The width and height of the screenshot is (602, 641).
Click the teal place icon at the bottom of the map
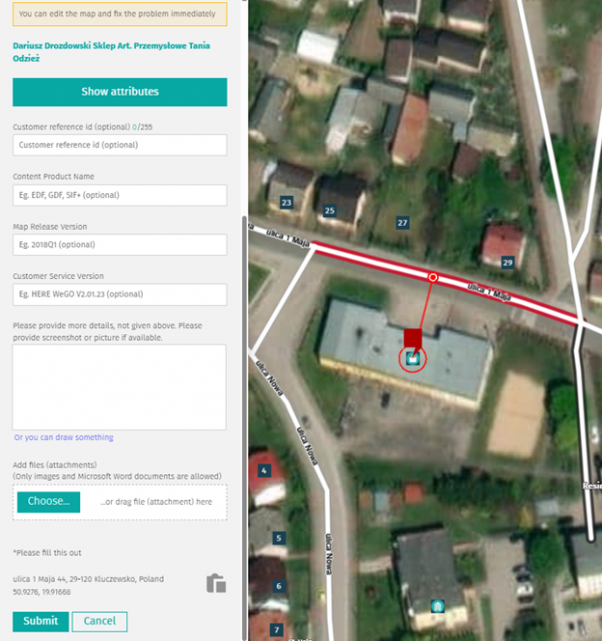[436, 606]
